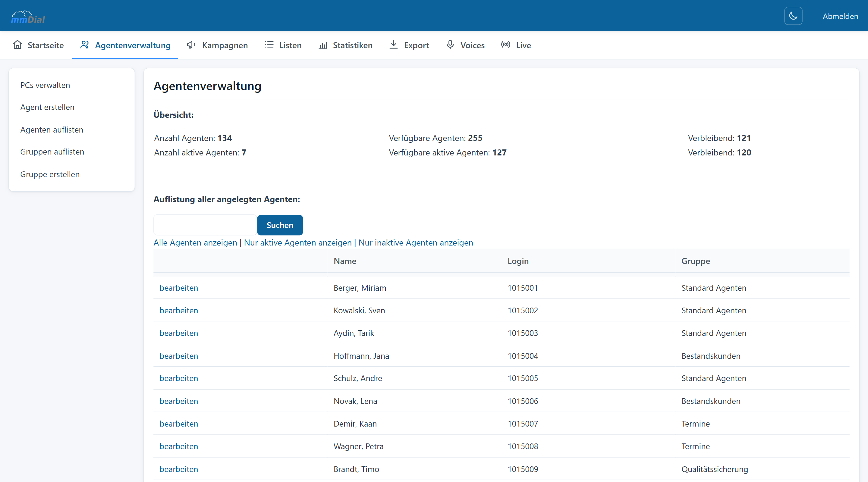Image resolution: width=868 pixels, height=482 pixels.
Task: Click bearbeiten for Novak, Lena
Action: tap(179, 401)
